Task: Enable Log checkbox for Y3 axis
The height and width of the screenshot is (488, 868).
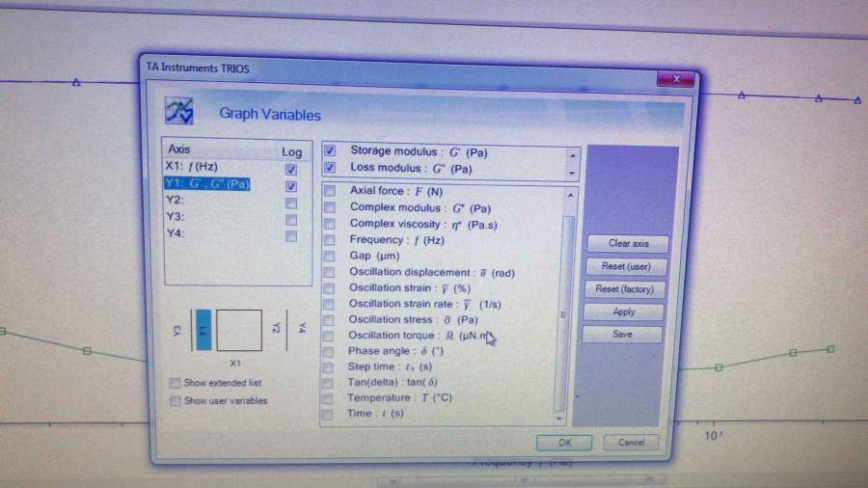Action: coord(290,220)
